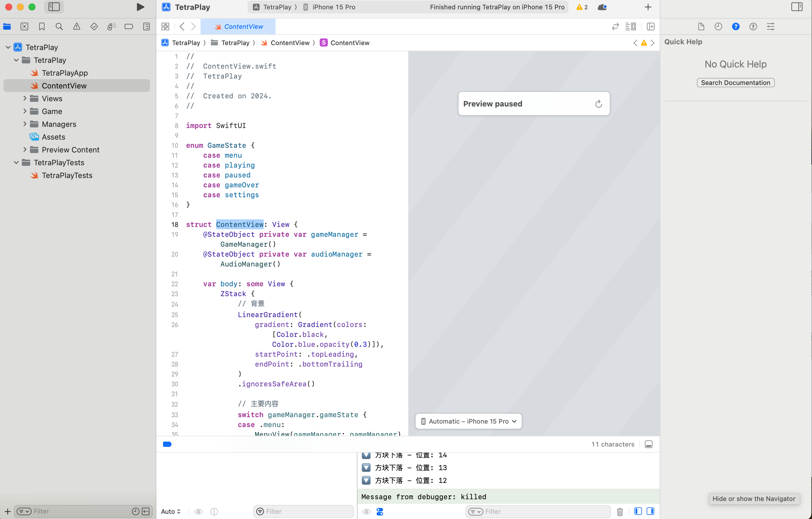Expand the Views folder
The image size is (812, 519).
(x=25, y=99)
